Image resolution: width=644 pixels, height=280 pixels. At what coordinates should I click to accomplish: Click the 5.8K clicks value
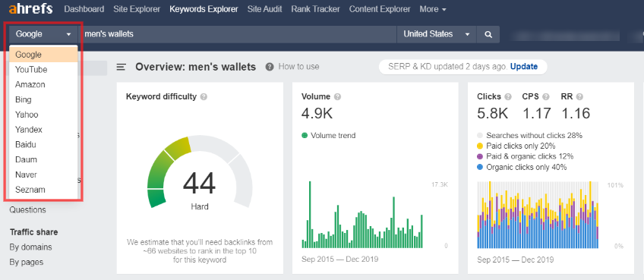tap(493, 114)
